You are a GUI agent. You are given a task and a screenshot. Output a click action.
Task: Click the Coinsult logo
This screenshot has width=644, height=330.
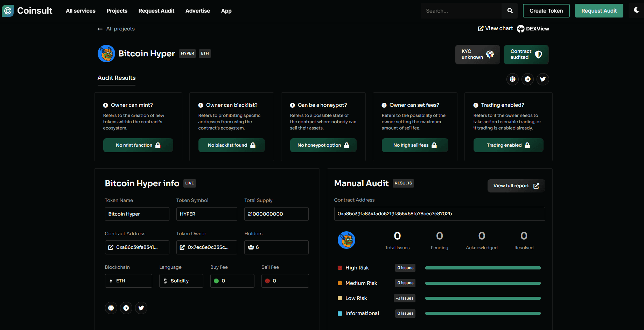27,11
